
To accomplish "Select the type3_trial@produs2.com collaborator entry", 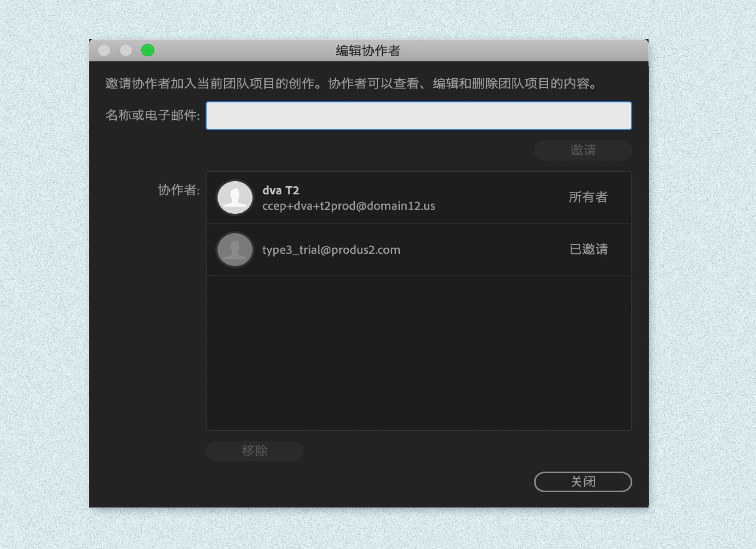I will tap(418, 250).
